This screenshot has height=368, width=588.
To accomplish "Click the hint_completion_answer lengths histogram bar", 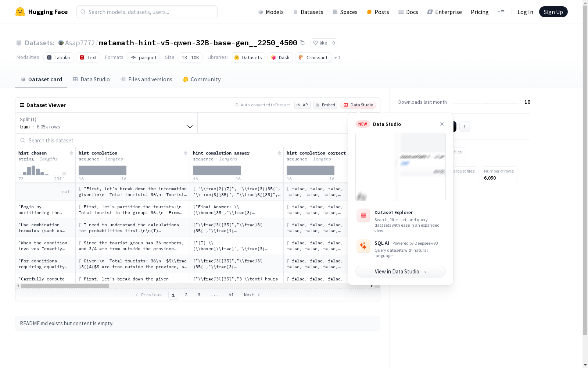I will (217, 170).
